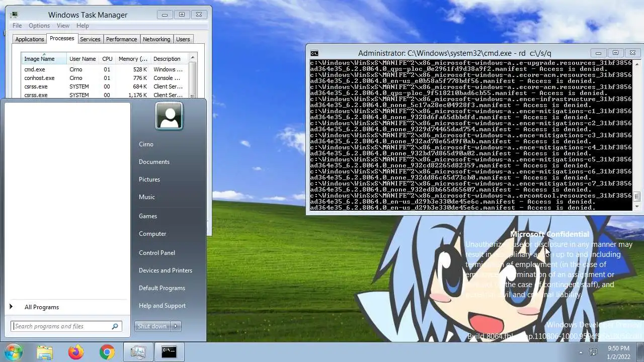Switch to cmd.exe taskbar icon
Screen dimensions: 644x362
pyautogui.click(x=169, y=352)
